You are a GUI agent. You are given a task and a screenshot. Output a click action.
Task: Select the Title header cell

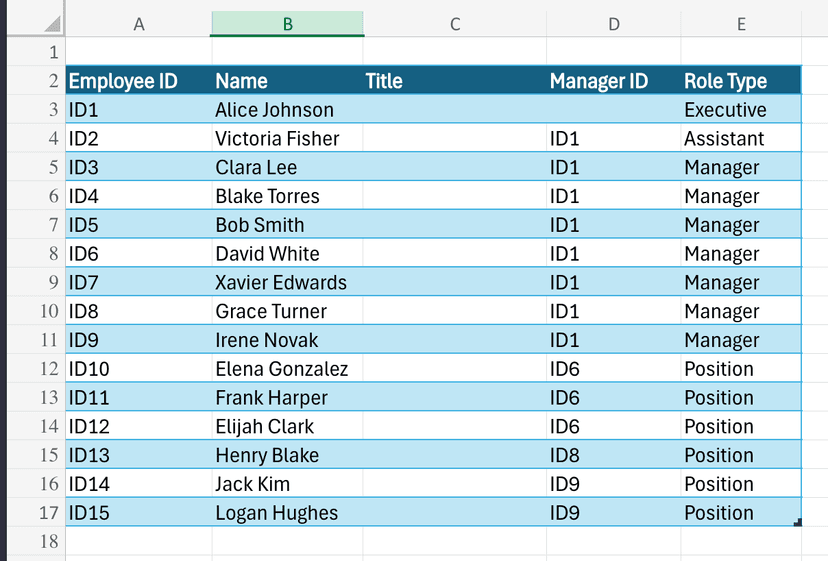pos(455,82)
